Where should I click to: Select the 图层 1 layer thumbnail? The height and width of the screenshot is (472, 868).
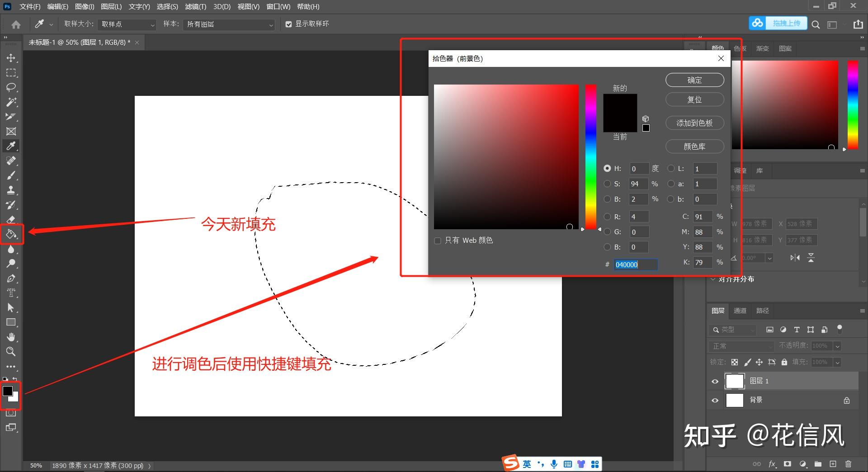734,381
